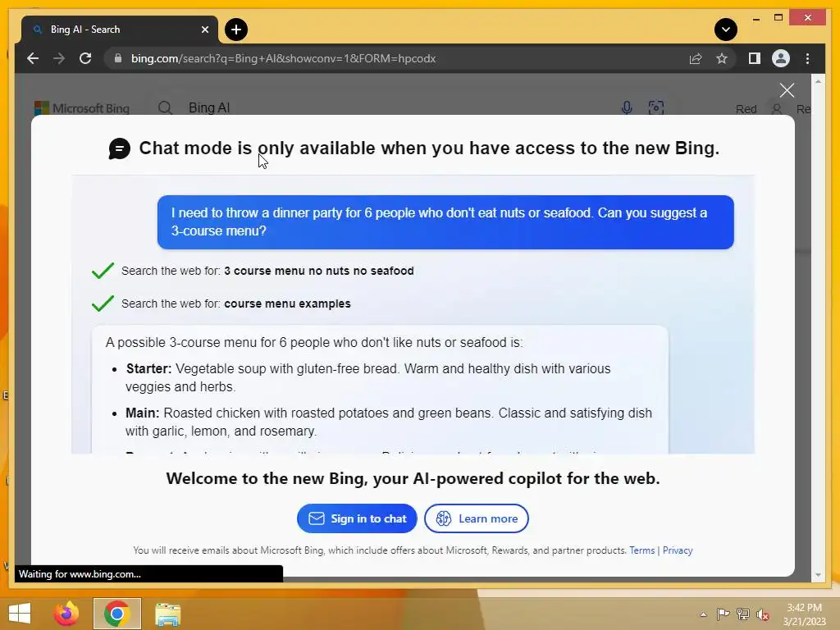840x630 pixels.
Task: Click text '3 course menu no nuts no seafood'
Action: (x=319, y=271)
